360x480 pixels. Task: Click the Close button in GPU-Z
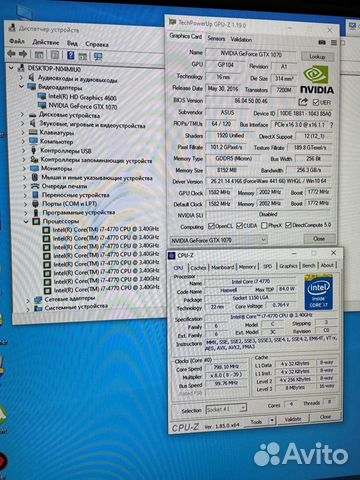coord(319,238)
